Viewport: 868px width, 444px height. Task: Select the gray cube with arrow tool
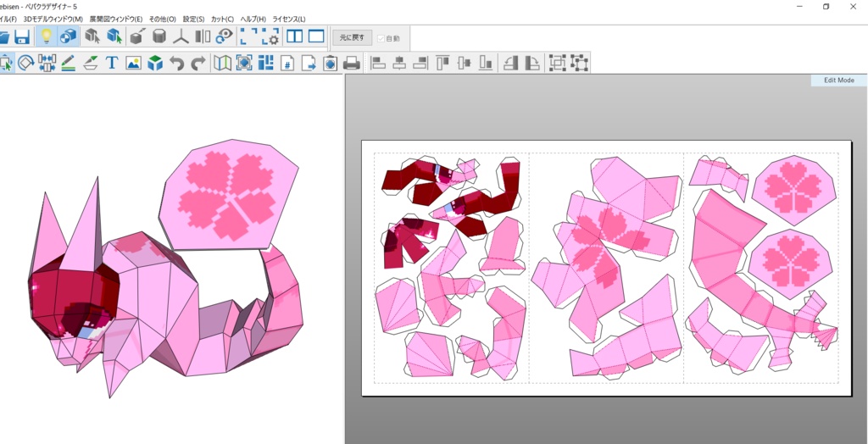point(92,37)
